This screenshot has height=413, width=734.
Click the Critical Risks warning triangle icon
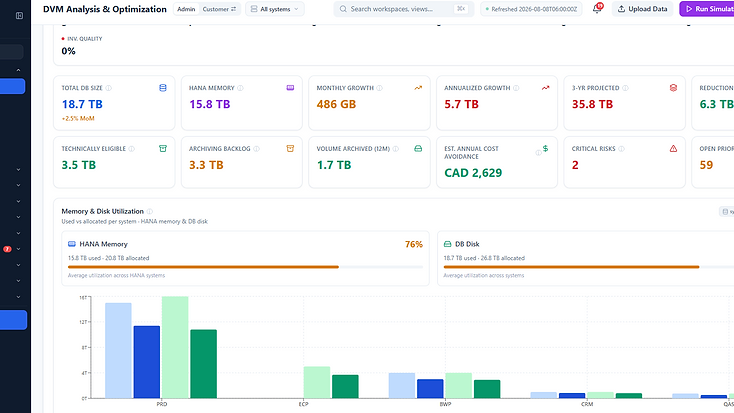(673, 149)
